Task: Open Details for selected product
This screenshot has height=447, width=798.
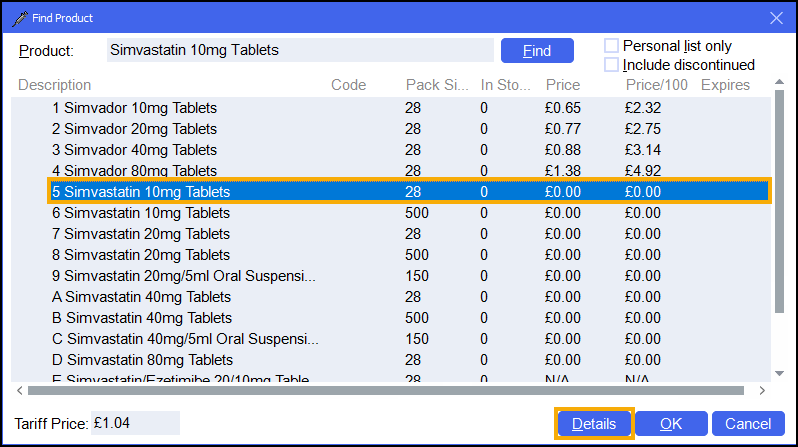Action: pyautogui.click(x=594, y=424)
